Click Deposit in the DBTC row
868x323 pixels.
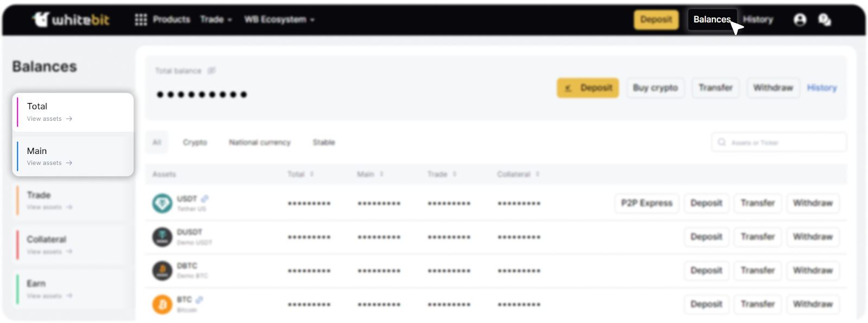[706, 270]
